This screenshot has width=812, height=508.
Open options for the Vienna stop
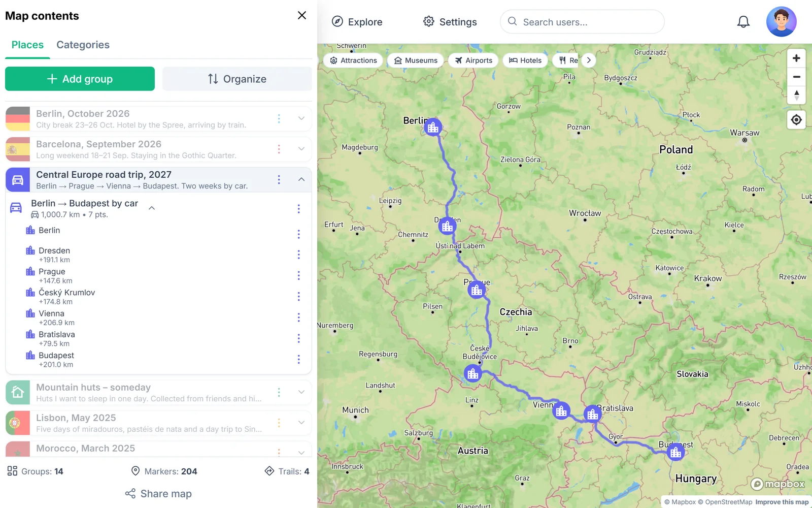pyautogui.click(x=298, y=317)
